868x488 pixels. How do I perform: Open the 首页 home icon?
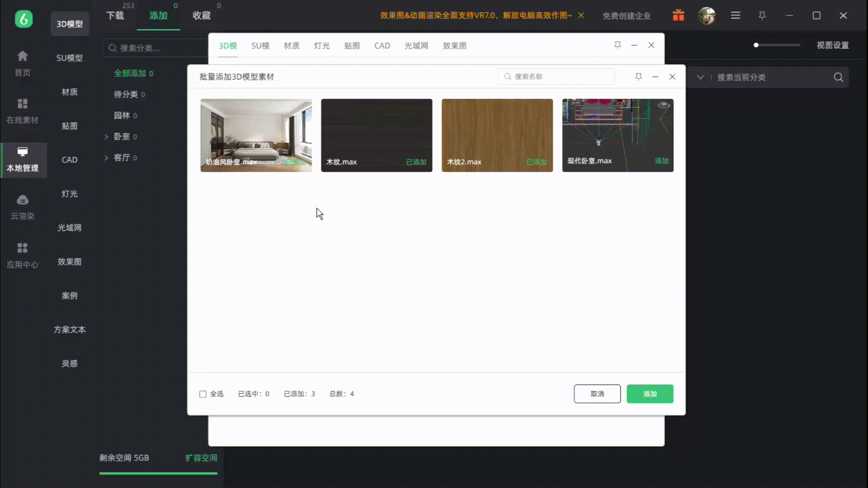(x=23, y=56)
